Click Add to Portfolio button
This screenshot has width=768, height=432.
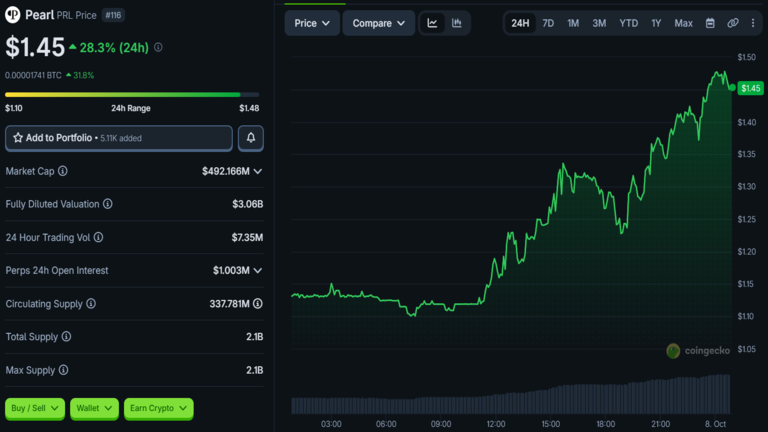coord(119,138)
